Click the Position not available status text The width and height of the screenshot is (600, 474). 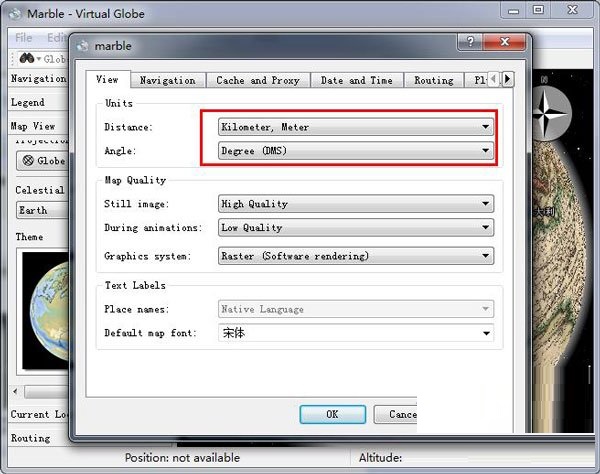point(182,458)
